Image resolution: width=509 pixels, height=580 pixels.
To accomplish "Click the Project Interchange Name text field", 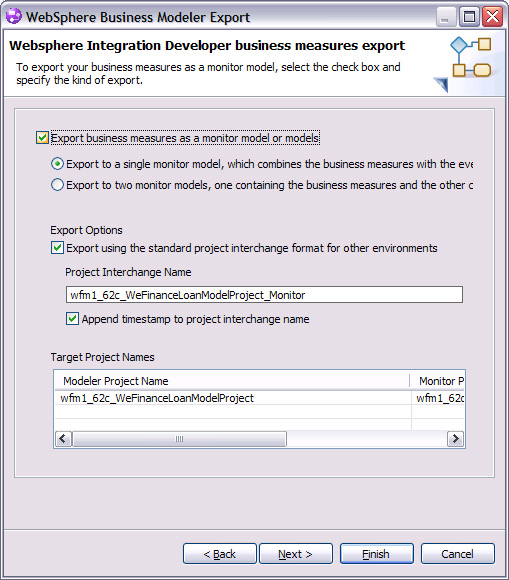I will 264,295.
